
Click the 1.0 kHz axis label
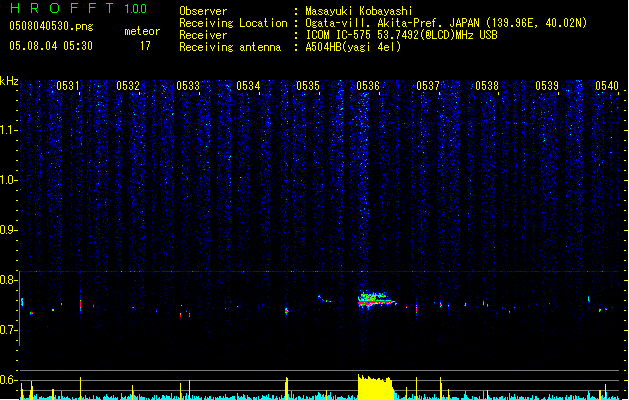(x=9, y=180)
